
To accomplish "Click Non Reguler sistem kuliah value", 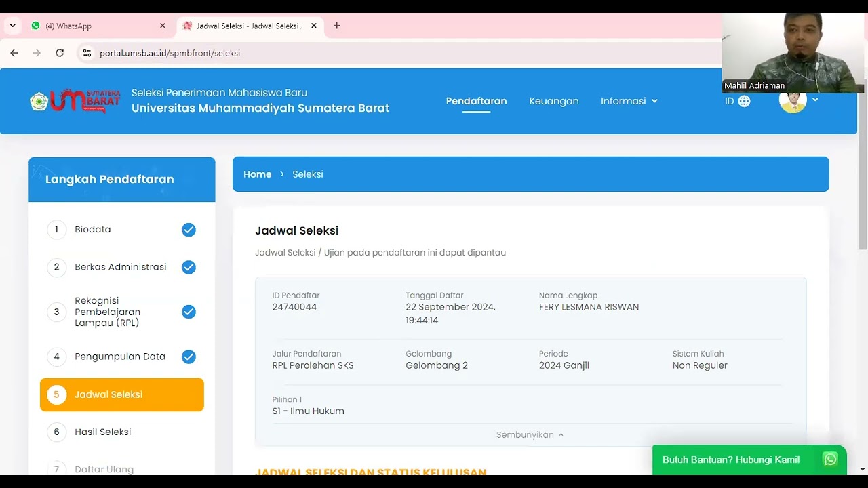I will point(700,365).
